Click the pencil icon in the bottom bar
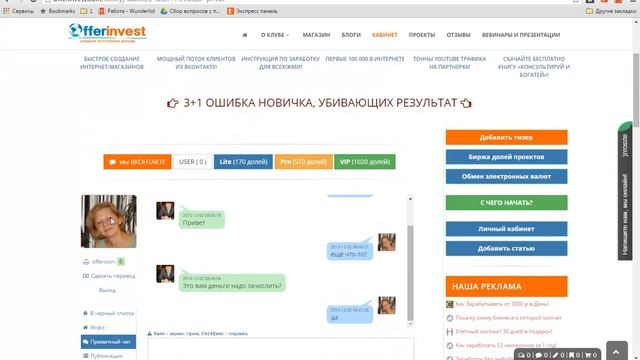The height and width of the screenshot is (360, 640). click(555, 355)
